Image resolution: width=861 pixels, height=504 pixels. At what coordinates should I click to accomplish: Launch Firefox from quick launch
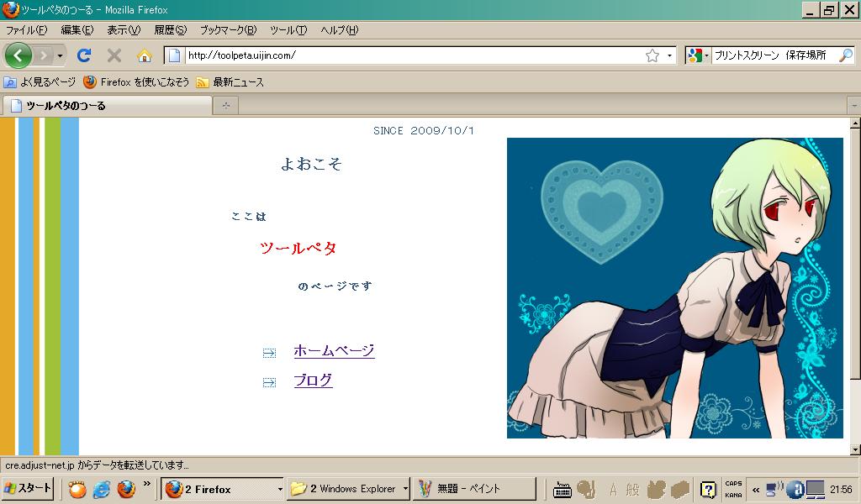(x=126, y=489)
